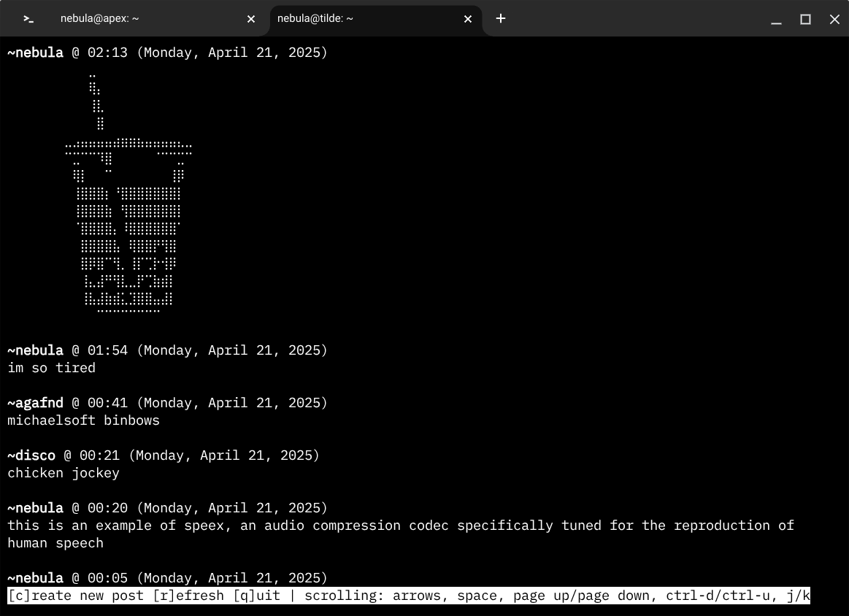Switch to the nebula@apex tab

point(100,19)
